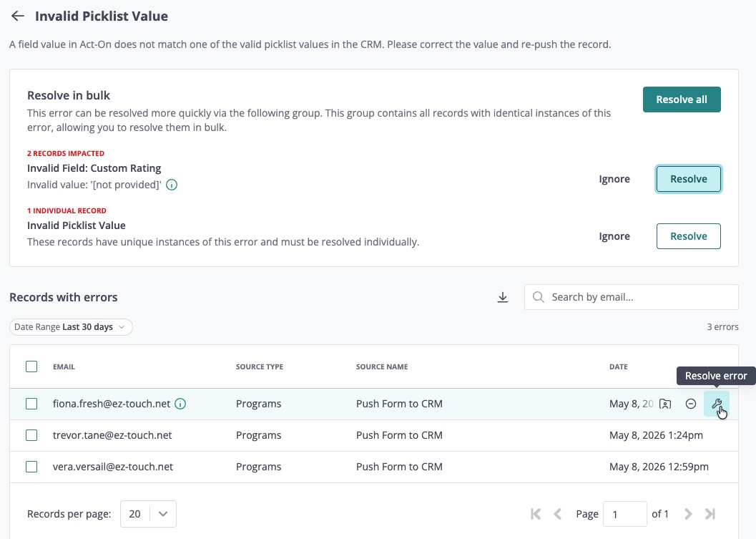Click the Resolve all button
756x539 pixels.
pyautogui.click(x=682, y=99)
